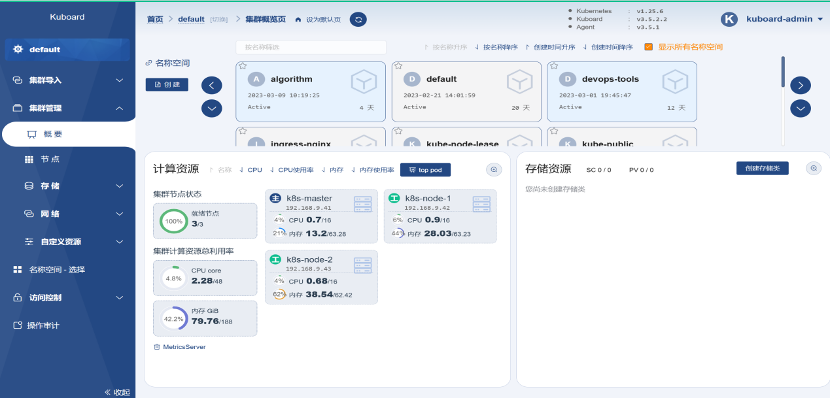Click the left-side down arrow below the previous arrow

tap(212, 108)
